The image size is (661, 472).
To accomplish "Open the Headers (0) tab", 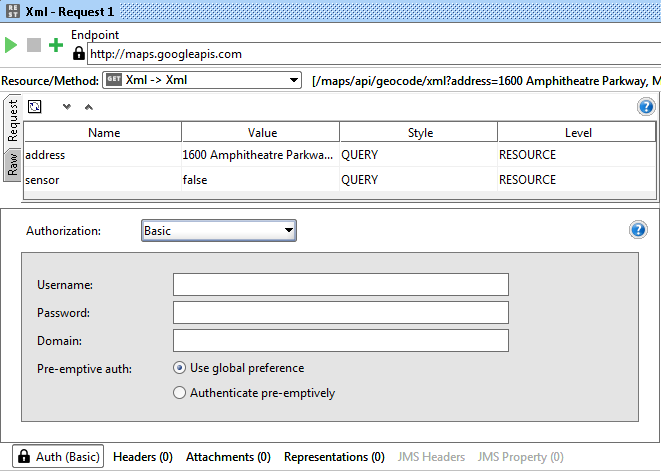I will (143, 457).
